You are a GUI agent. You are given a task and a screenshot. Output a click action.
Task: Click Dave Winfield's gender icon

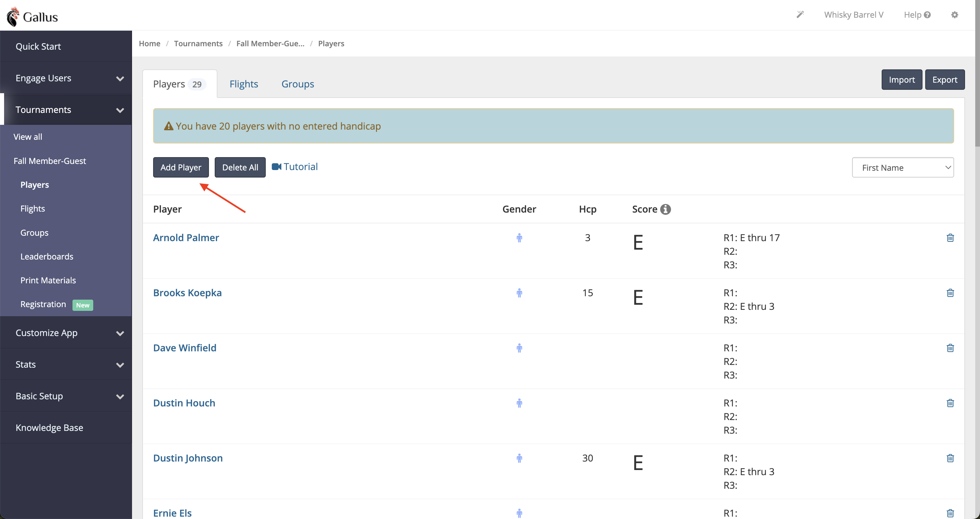pos(519,348)
